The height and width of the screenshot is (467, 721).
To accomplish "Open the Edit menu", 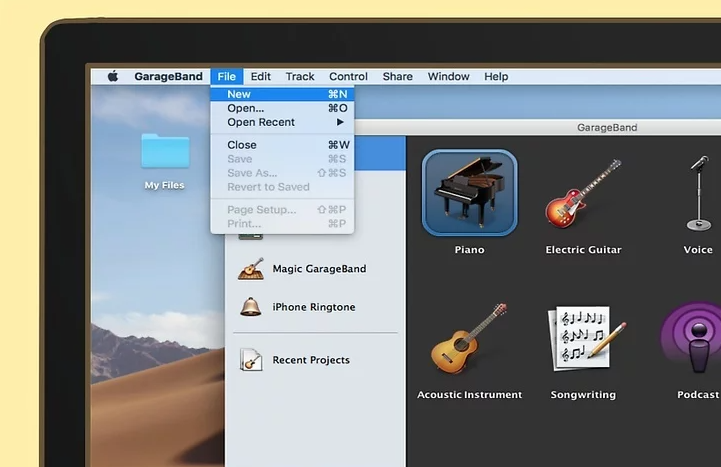I will click(260, 76).
